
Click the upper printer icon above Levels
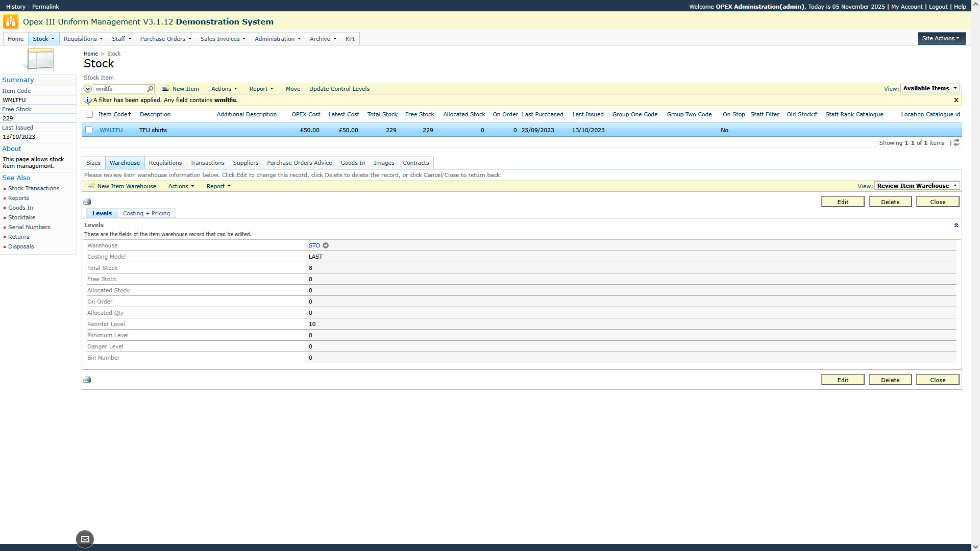87,202
